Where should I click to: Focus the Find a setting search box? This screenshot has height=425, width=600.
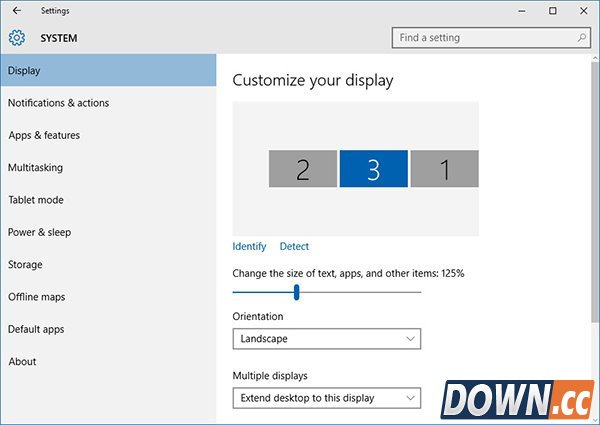[482, 38]
